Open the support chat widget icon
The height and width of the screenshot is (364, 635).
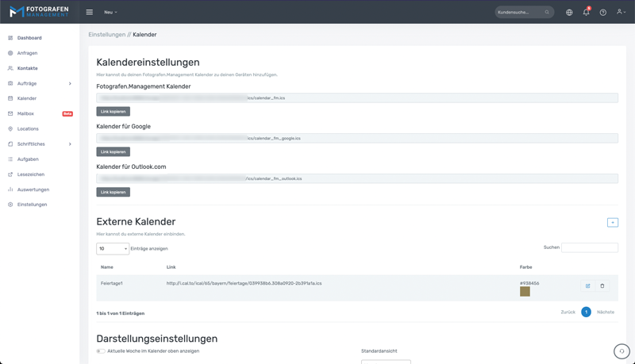click(x=622, y=351)
